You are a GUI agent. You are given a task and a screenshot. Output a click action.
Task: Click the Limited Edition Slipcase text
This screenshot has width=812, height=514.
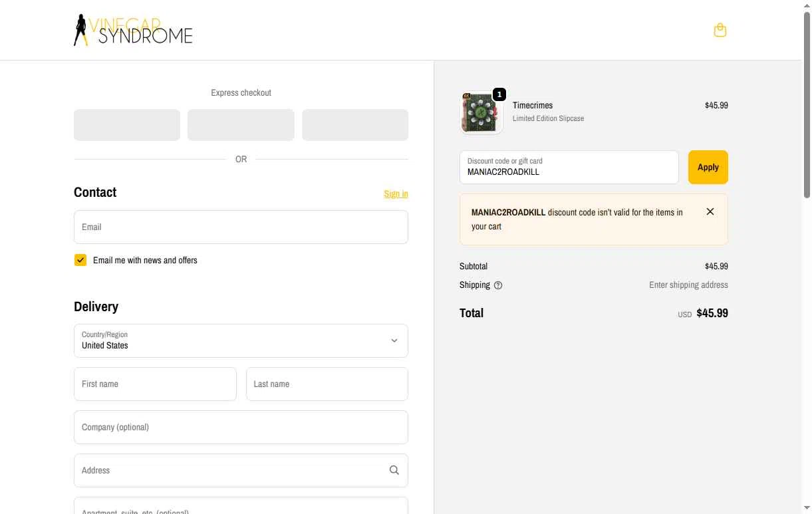coord(548,118)
